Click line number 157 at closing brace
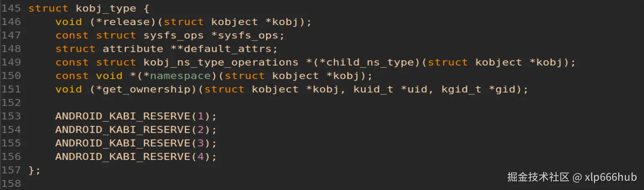Image resolution: width=644 pixels, height=190 pixels. tap(11, 170)
